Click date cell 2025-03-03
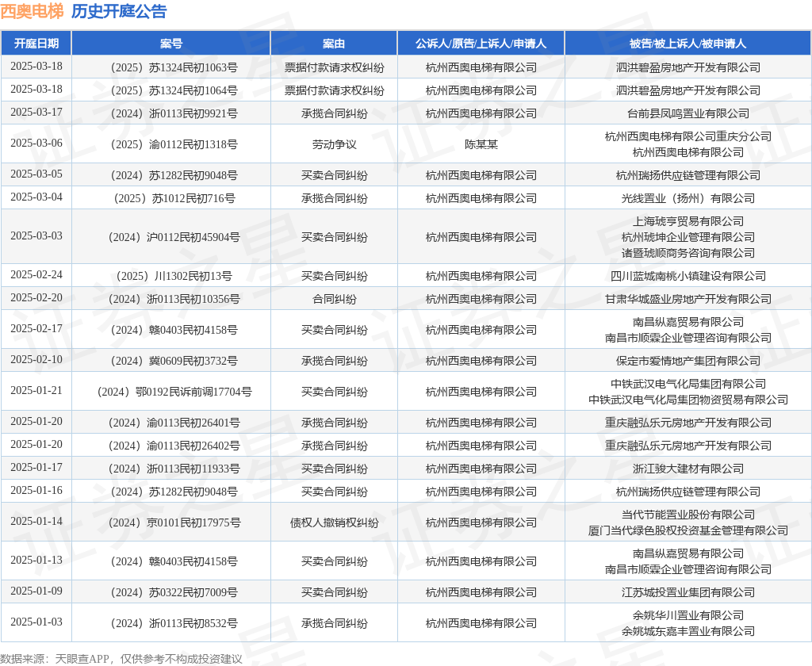 tap(36, 235)
